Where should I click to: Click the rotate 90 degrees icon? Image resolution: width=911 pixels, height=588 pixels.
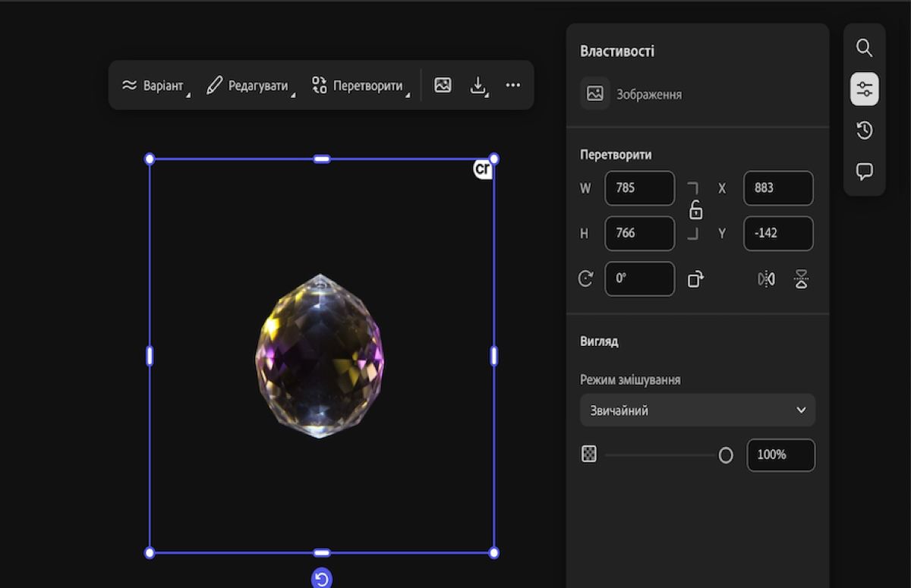click(695, 279)
